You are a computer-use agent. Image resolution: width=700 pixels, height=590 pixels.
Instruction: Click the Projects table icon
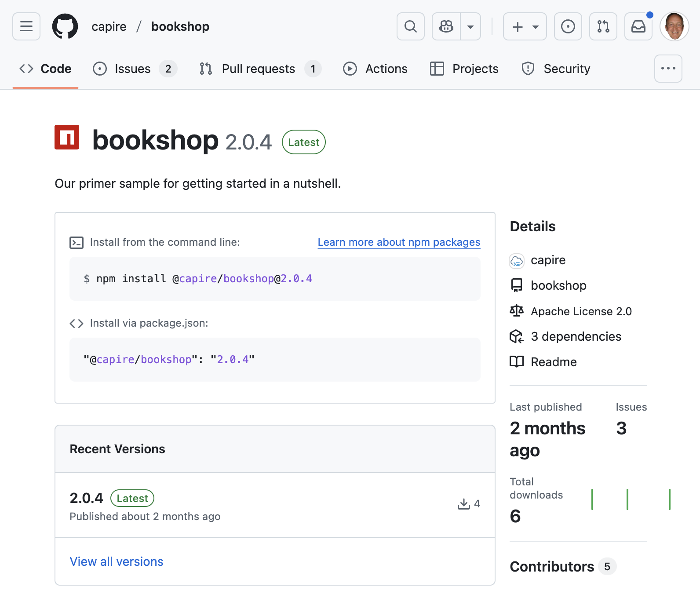pyautogui.click(x=437, y=69)
